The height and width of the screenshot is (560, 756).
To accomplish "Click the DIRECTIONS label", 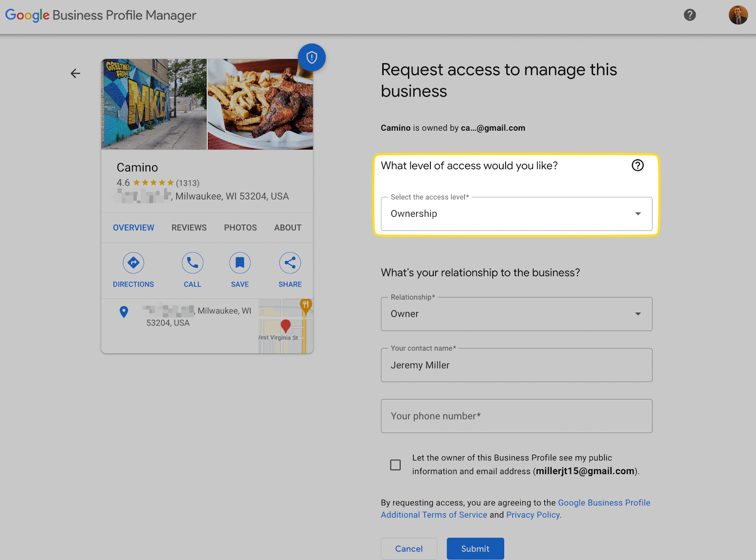I will click(133, 284).
